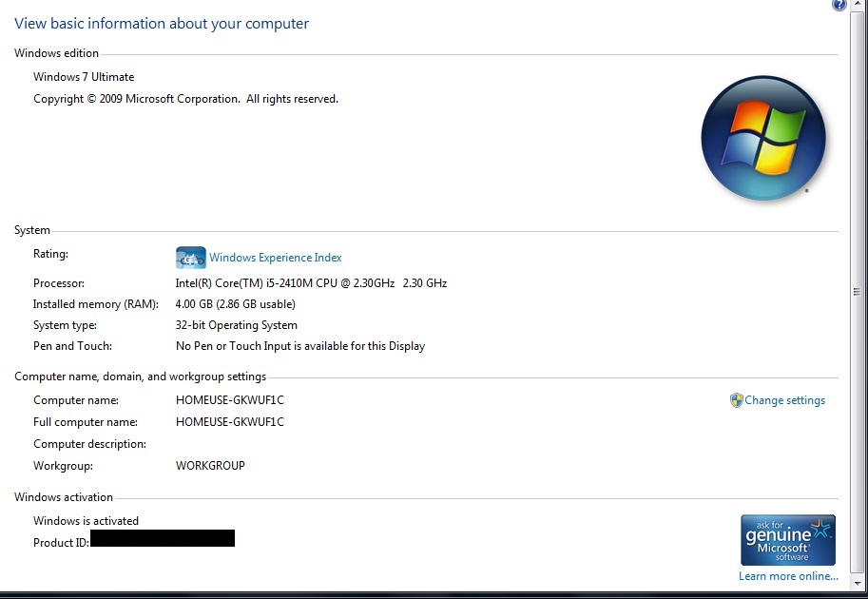The image size is (868, 599).
Task: Click the Copyright 2009 Microsoft Corporation line
Action: coord(185,99)
